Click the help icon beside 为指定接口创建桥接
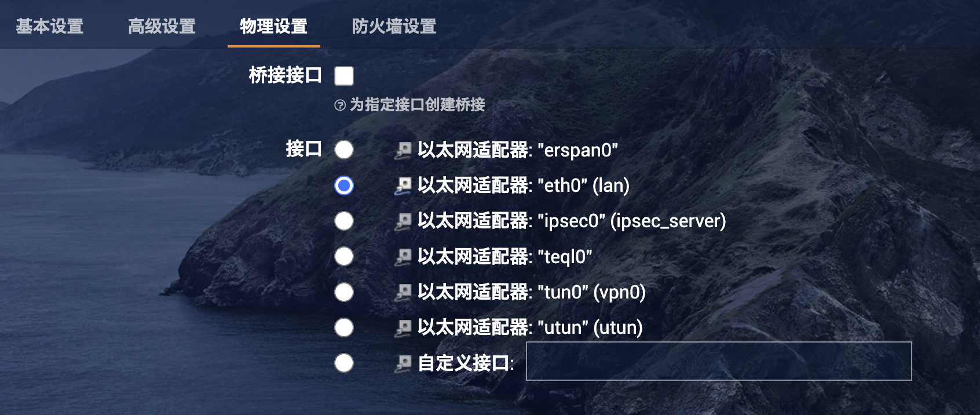The width and height of the screenshot is (980, 415). pyautogui.click(x=340, y=105)
